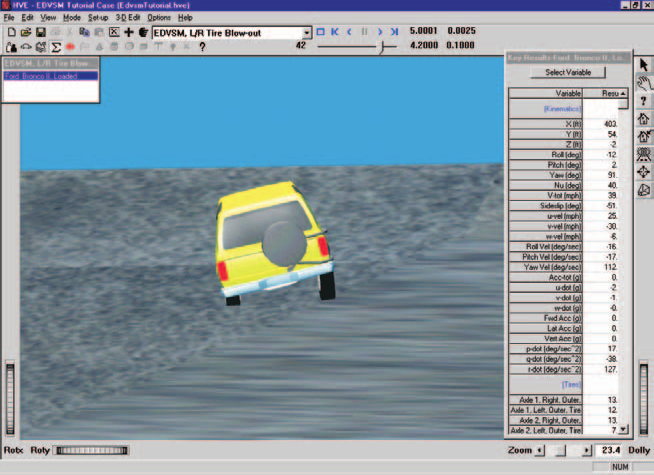This screenshot has width=654, height=475.
Task: Click the Sigma key results icon
Action: [x=55, y=47]
